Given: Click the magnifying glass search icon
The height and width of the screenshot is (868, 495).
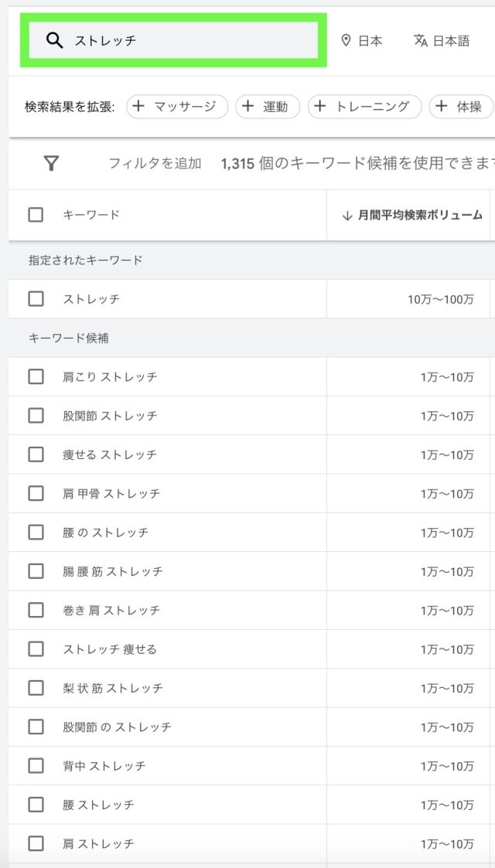Looking at the screenshot, I should 54,41.
